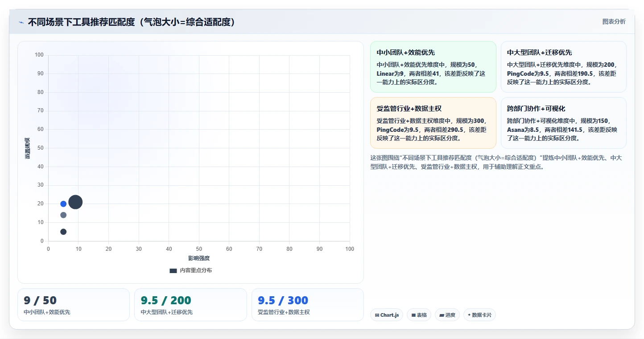Open the 受监管行业+数据主权 orange card

point(433,123)
